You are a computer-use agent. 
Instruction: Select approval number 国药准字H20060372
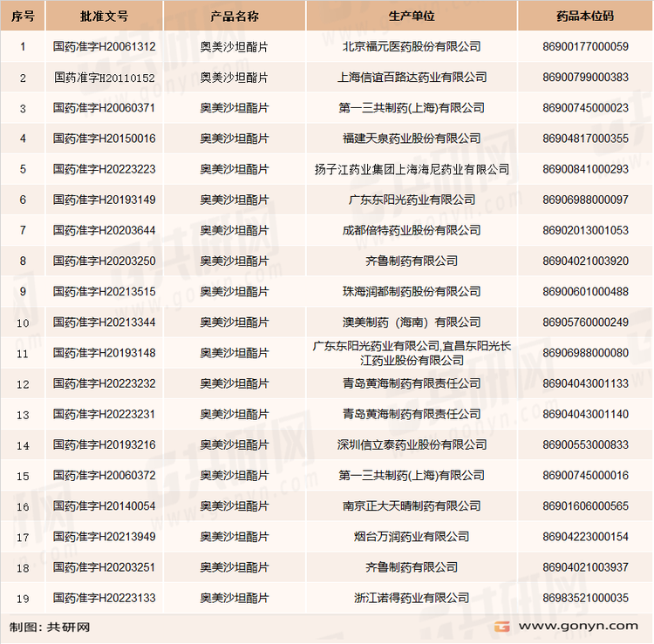105,476
